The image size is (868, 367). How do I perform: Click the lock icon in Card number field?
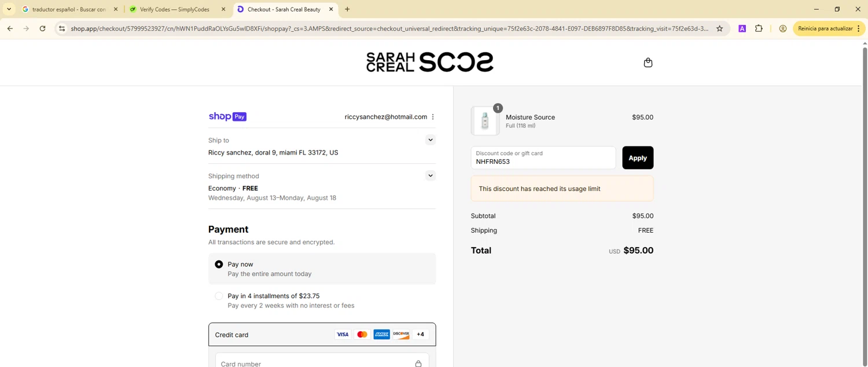coord(418,364)
